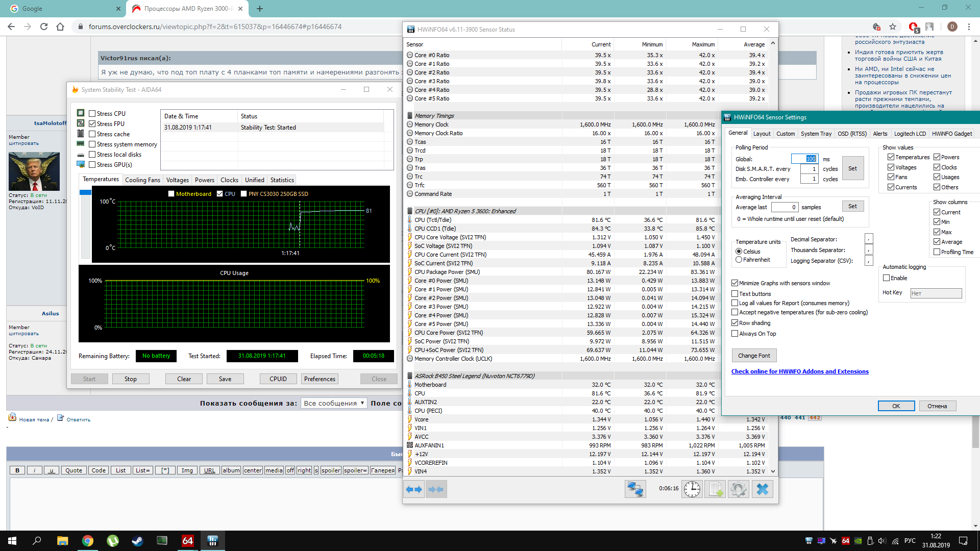Enable the Stress CPU checkbox
The image size is (980, 551).
[92, 114]
